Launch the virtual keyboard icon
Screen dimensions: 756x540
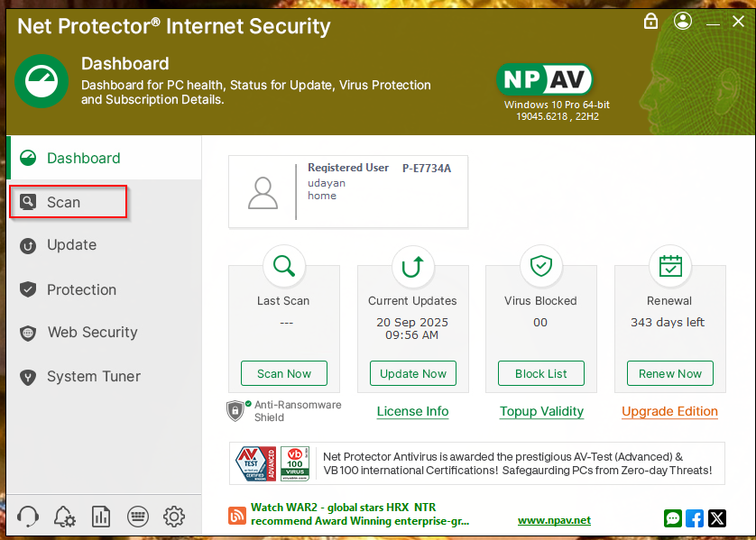tap(137, 517)
